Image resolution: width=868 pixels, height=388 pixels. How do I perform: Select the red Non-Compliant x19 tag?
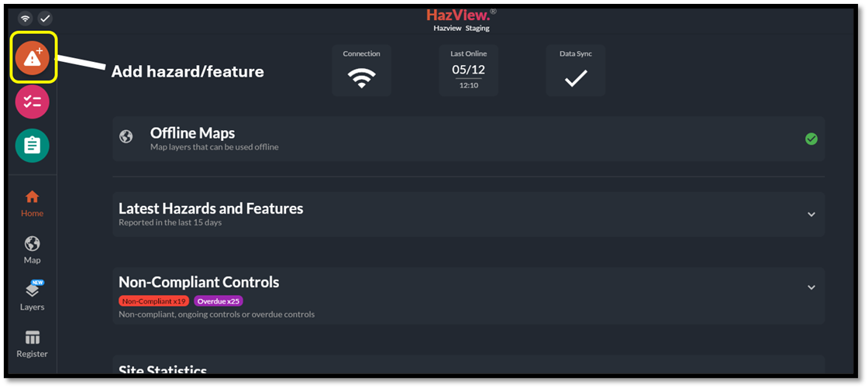[153, 301]
